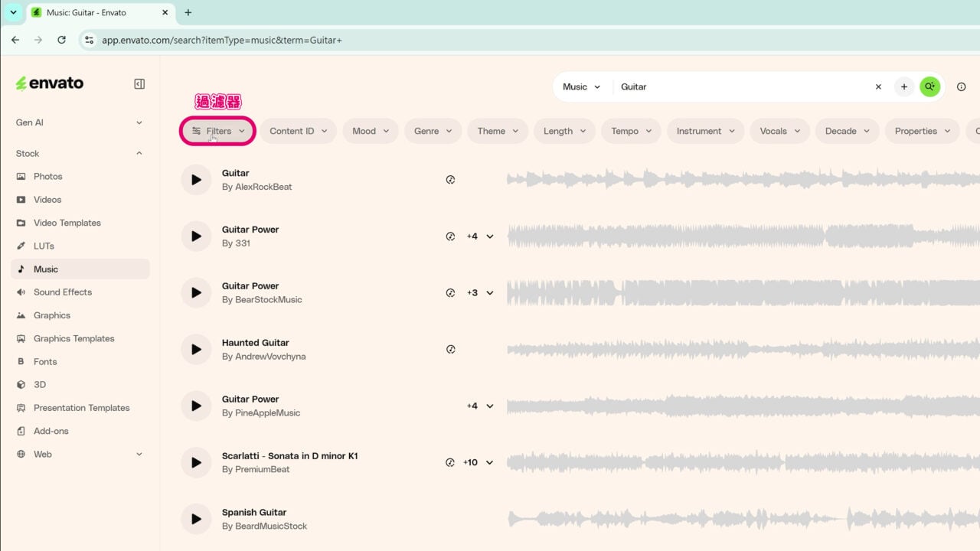Open the Tempo filter dropdown

(x=632, y=131)
